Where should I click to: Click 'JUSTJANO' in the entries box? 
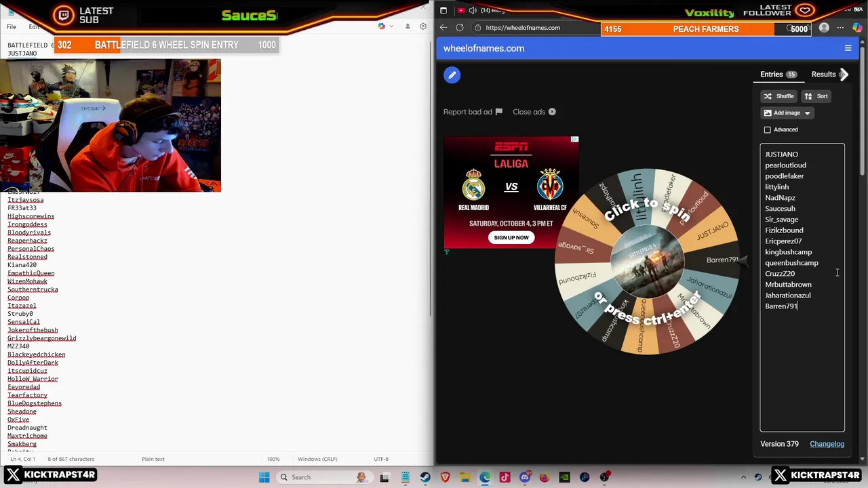(x=781, y=155)
